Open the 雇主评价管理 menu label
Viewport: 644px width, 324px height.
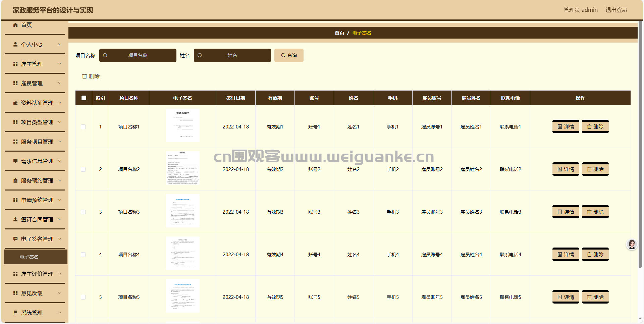(x=37, y=274)
